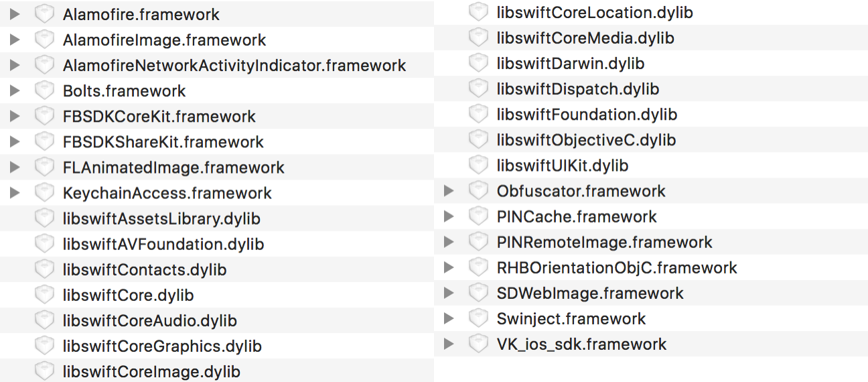Expand VK_ios_sdk.framework disclosure triangle
Image resolution: width=868 pixels, height=382 pixels.
pos(449,344)
